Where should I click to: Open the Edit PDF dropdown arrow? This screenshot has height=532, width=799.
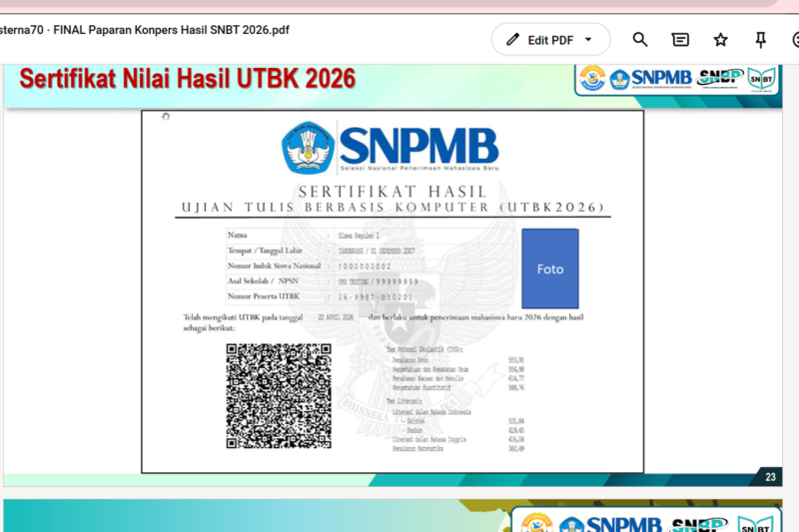tap(588, 40)
